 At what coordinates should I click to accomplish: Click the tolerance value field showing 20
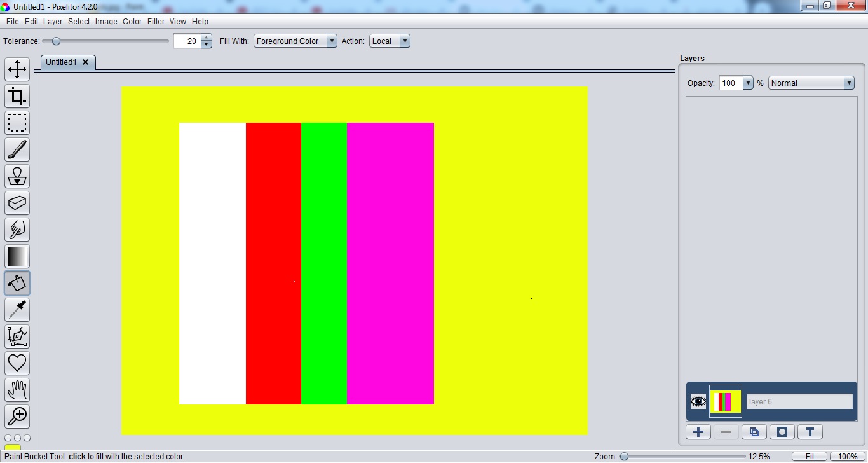coord(187,41)
